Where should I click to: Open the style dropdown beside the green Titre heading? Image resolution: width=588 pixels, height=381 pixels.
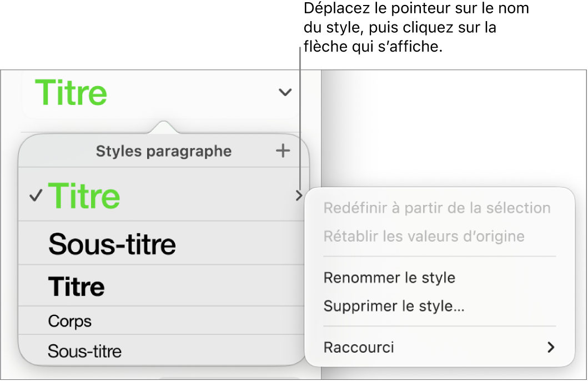click(x=284, y=92)
